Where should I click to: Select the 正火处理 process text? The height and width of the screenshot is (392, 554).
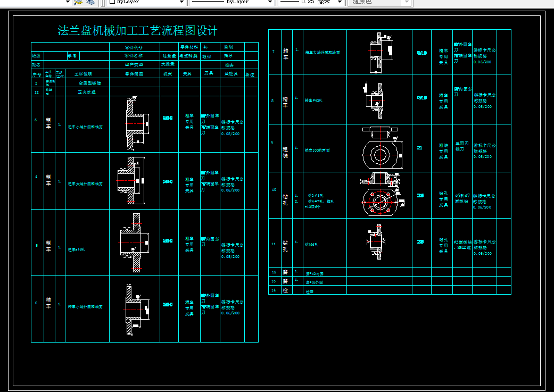coord(87,92)
